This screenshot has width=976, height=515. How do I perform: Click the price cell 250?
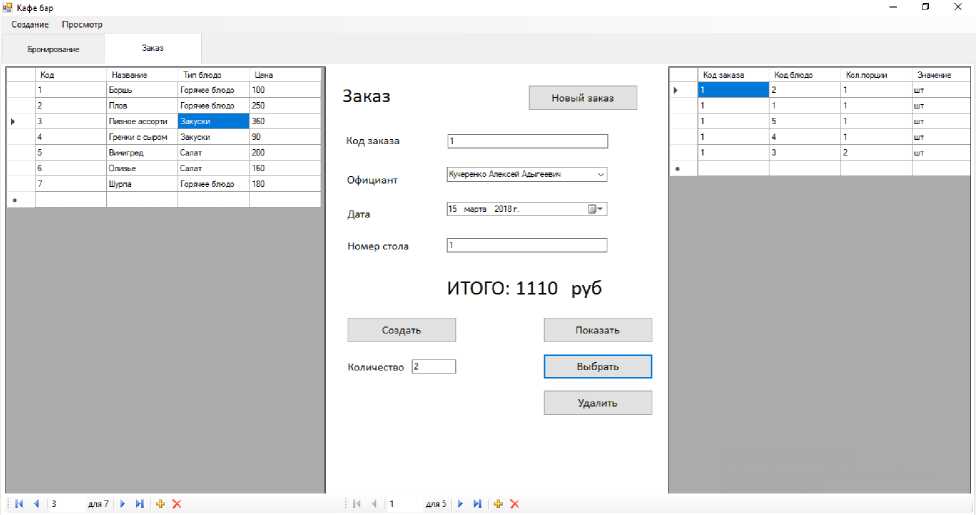coord(285,106)
